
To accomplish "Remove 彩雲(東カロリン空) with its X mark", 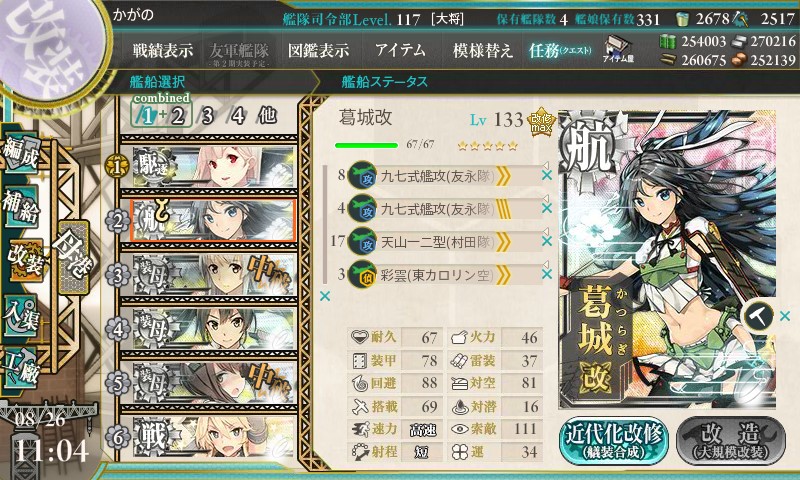I will point(546,274).
